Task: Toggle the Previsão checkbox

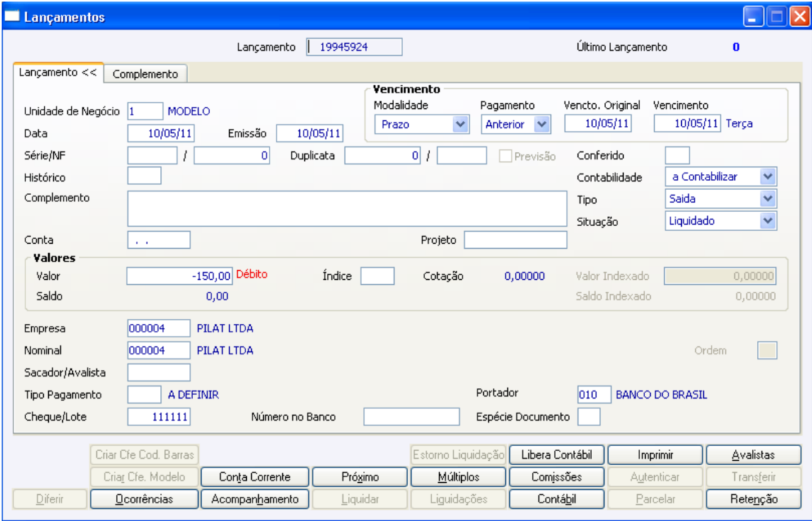Action: [x=505, y=156]
